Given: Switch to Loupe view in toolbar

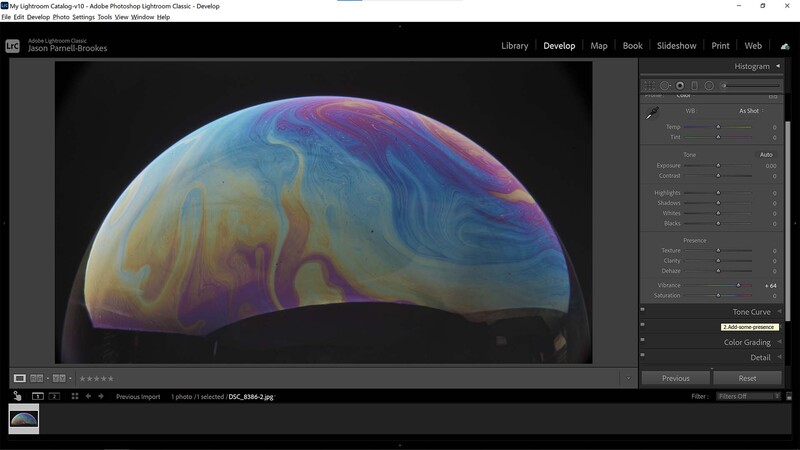Looking at the screenshot, I should tap(19, 378).
